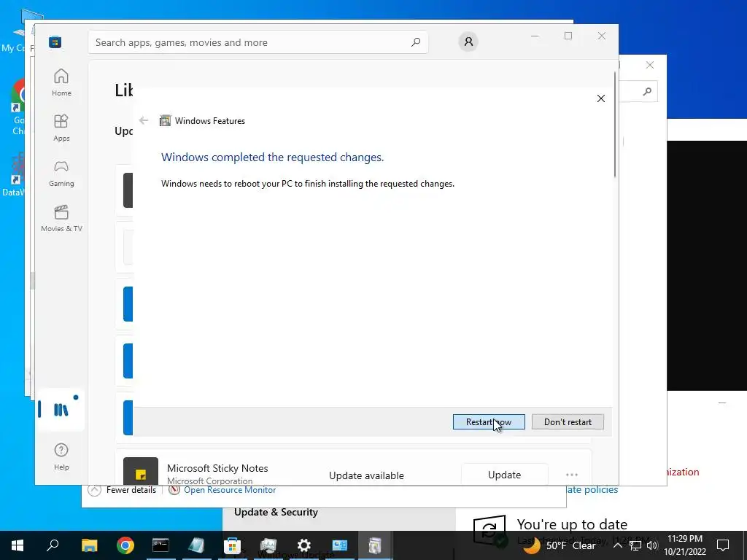Open the Store user account icon
This screenshot has height=560, width=747.
pyautogui.click(x=468, y=42)
